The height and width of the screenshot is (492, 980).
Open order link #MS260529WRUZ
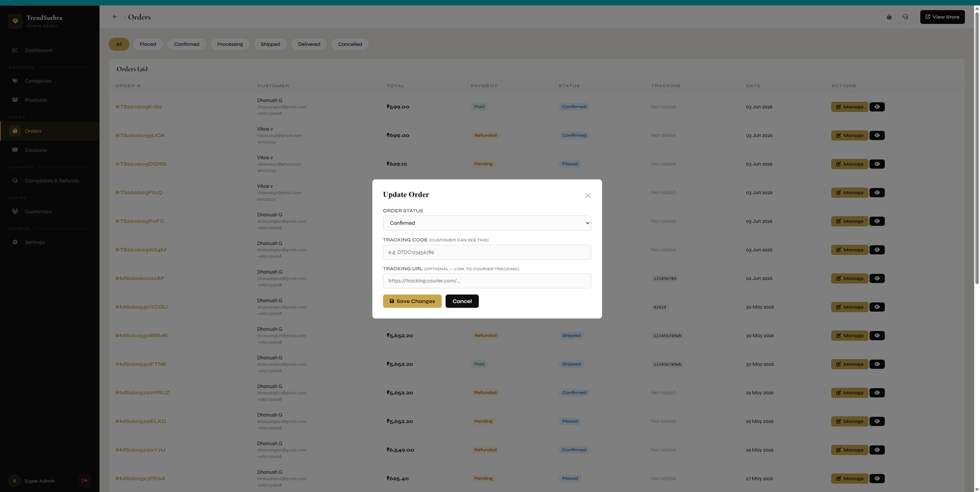pyautogui.click(x=143, y=393)
